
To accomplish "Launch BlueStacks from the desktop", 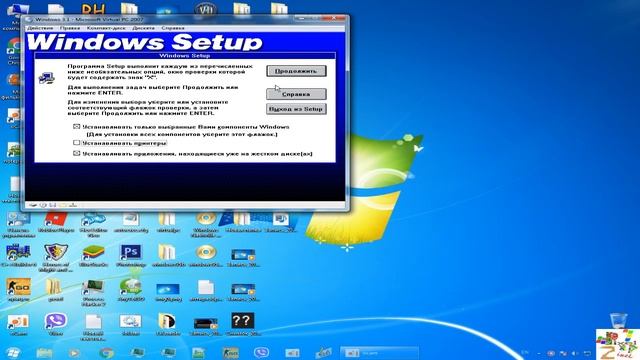I will 93,256.
